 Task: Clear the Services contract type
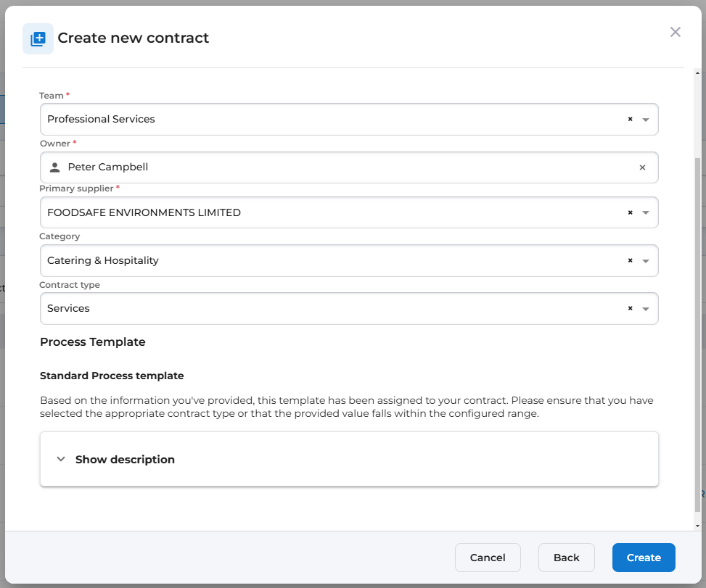pos(630,308)
